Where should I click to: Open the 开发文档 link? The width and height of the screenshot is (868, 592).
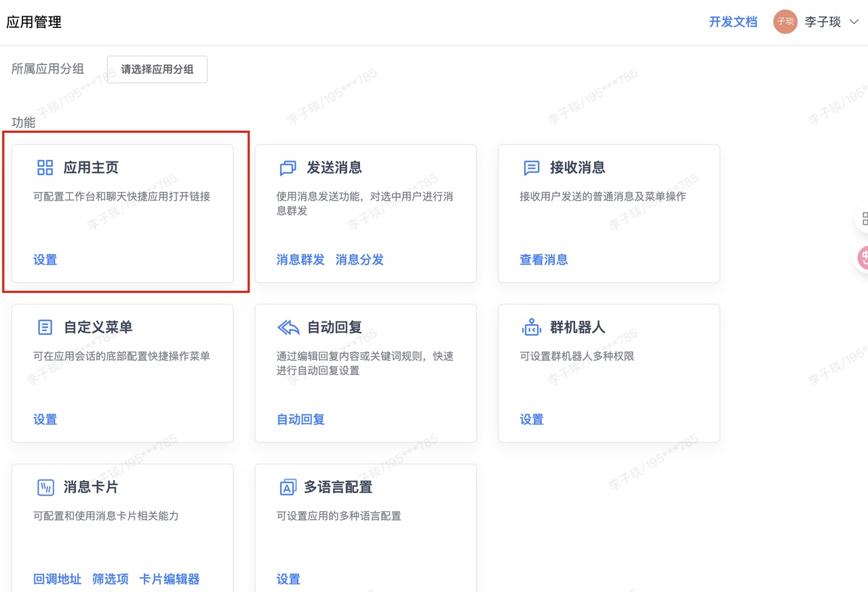coord(732,22)
